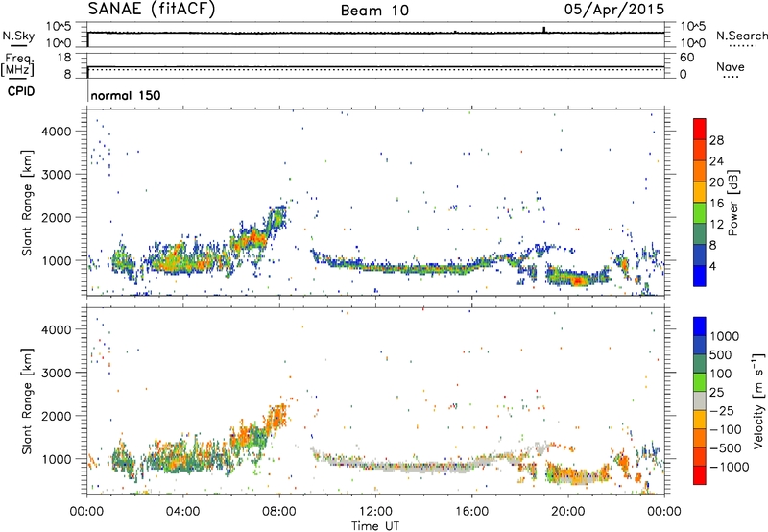Screen dimensions: 768x532
Task: Click the Time UT axis title
Action: (x=375, y=526)
